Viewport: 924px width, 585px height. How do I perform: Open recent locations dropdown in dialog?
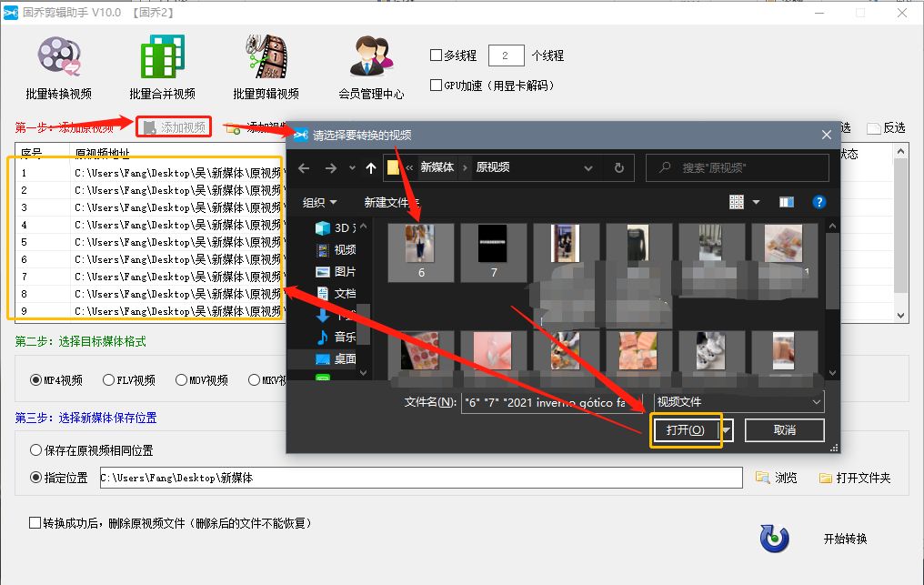pyautogui.click(x=352, y=168)
